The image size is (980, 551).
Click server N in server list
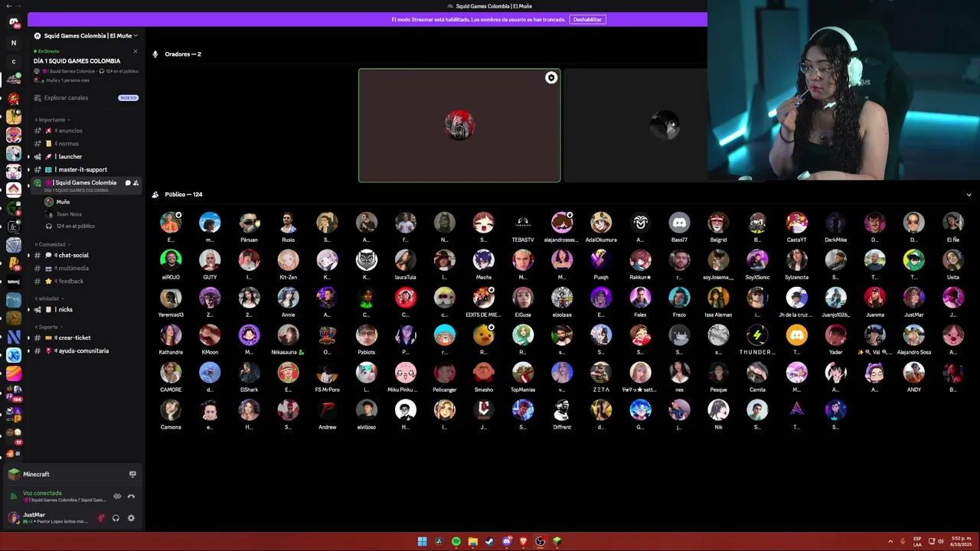tap(14, 43)
